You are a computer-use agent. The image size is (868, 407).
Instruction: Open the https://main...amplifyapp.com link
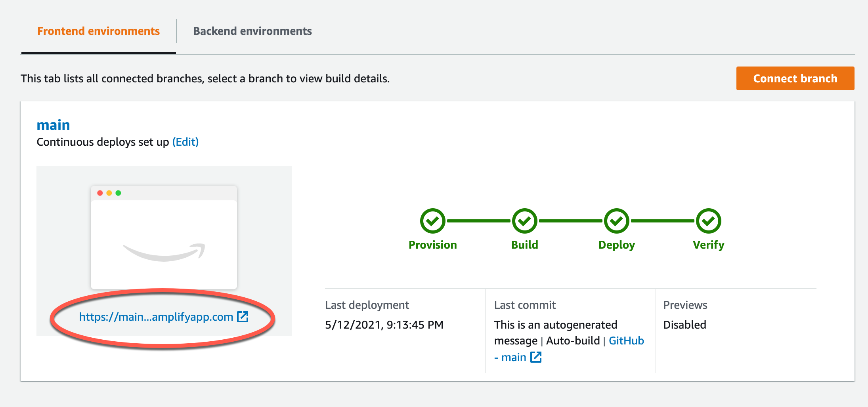(x=156, y=317)
